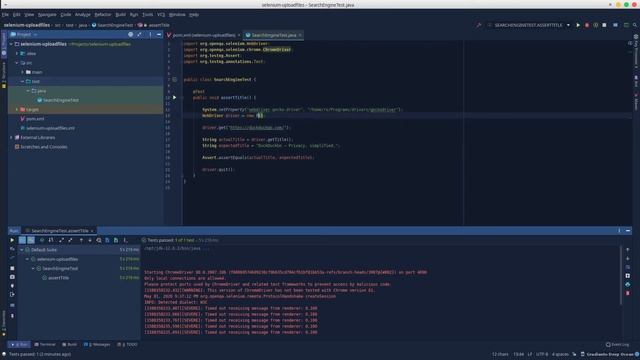Viewport: 640px width, 360px height.
Task: Toggle Sort by duration in test toolbar
Action: [51, 240]
